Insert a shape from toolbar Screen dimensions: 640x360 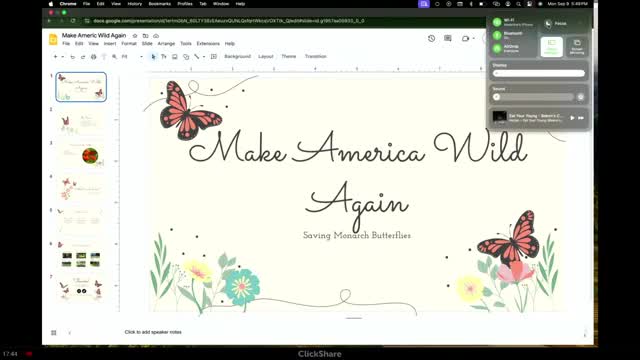coord(186,57)
